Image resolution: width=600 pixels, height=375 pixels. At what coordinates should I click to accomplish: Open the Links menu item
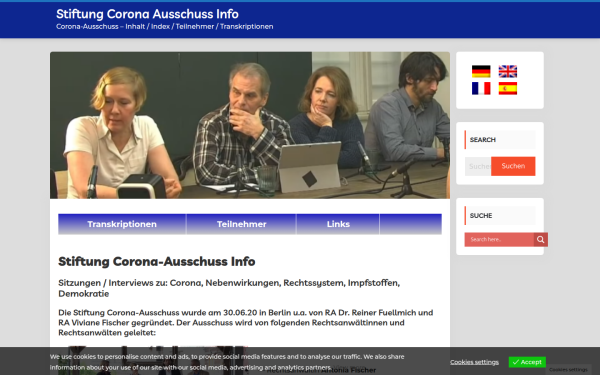(x=338, y=224)
